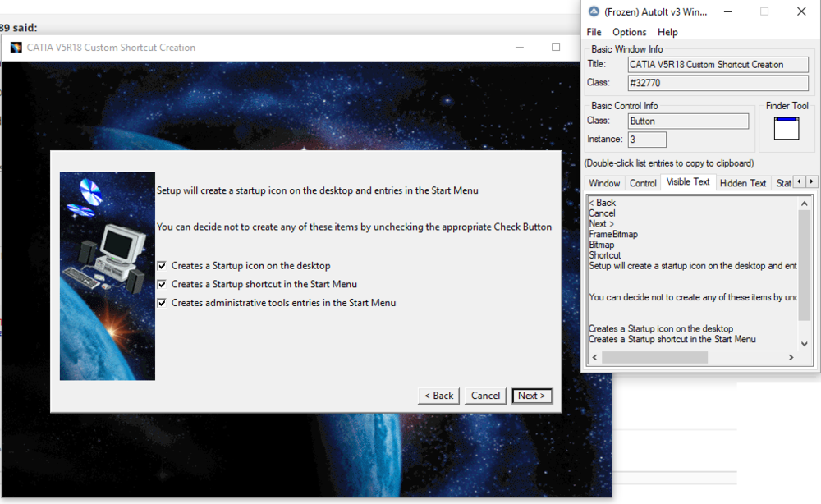Select the 'Next >' entry in visible text list
Image resolution: width=821 pixels, height=504 pixels.
(x=601, y=223)
